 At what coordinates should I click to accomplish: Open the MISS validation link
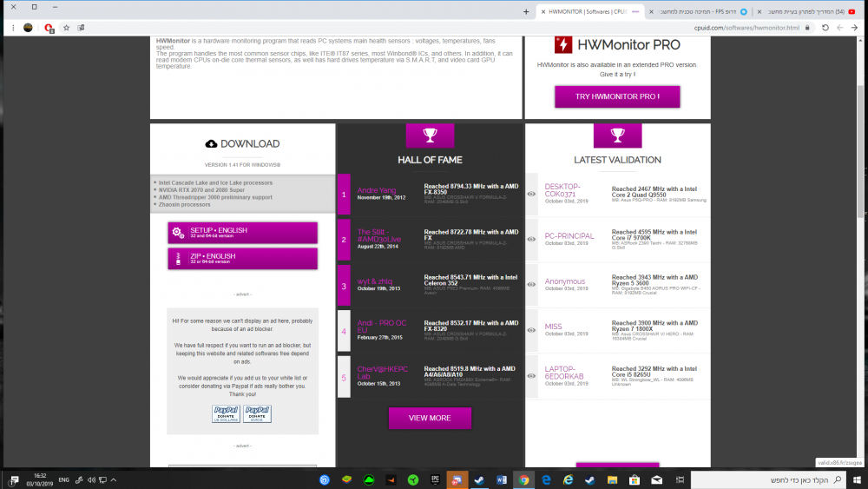click(x=553, y=327)
